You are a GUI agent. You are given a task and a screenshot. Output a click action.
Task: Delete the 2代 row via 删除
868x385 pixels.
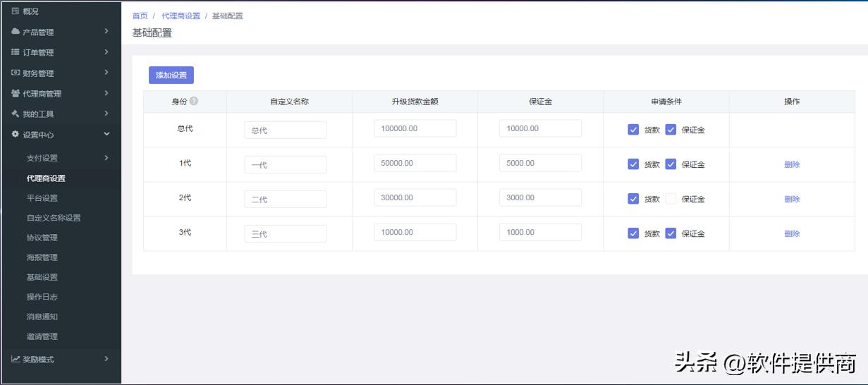[x=792, y=199]
